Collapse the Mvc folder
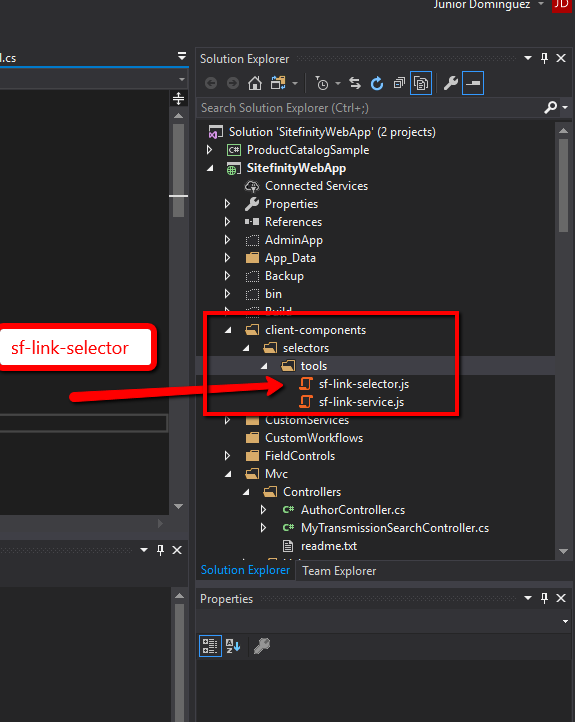Screen dimensions: 575x722 228,474
